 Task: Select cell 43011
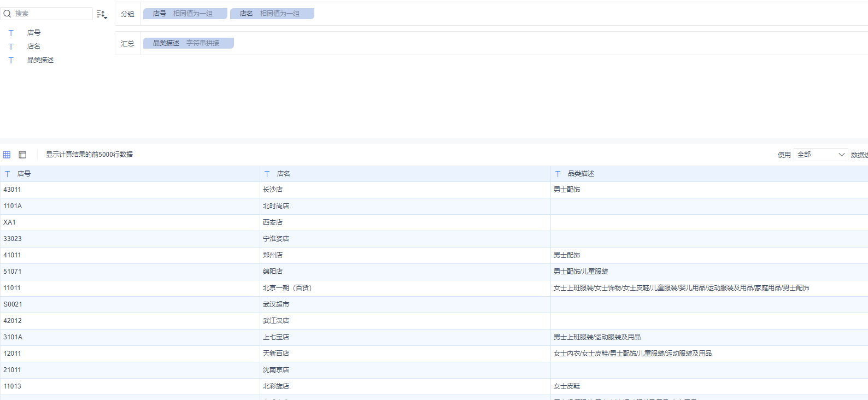tap(130, 190)
